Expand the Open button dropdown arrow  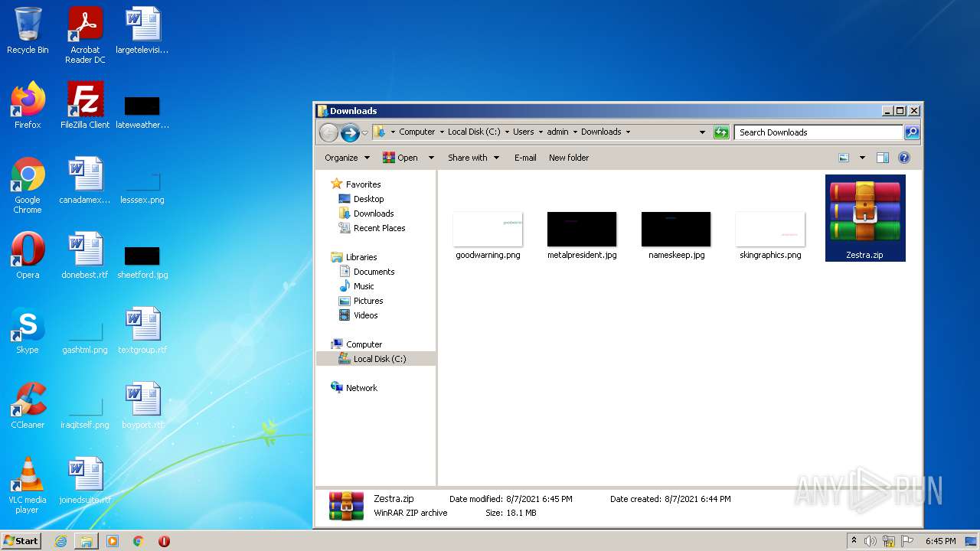pos(431,158)
